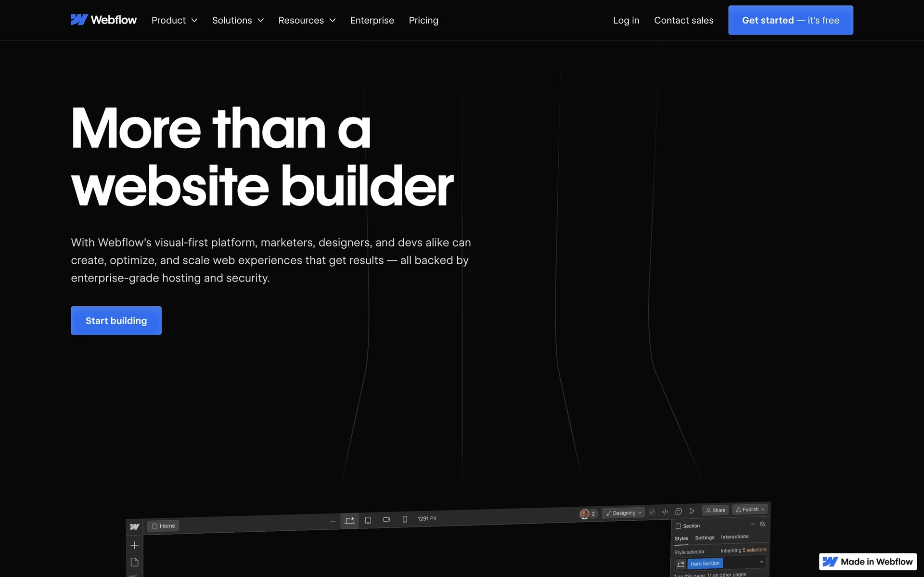Switch to mobile landscape breakpoint
The width and height of the screenshot is (924, 577).
click(386, 520)
